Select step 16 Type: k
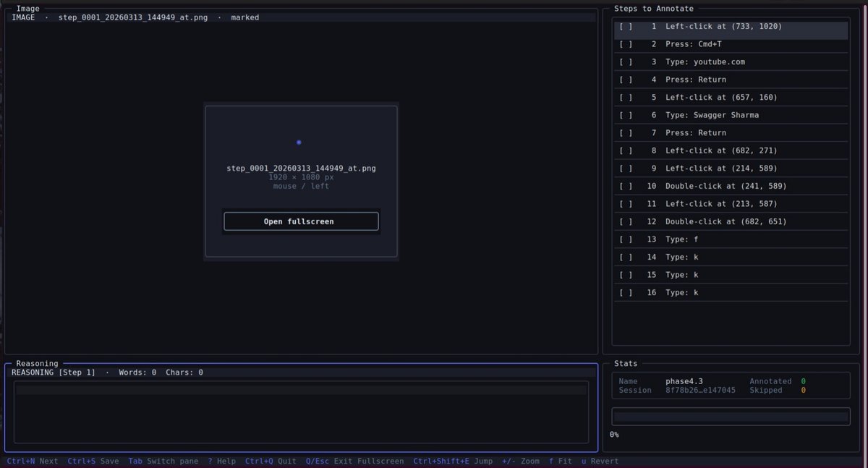This screenshot has width=868, height=468. 731,292
